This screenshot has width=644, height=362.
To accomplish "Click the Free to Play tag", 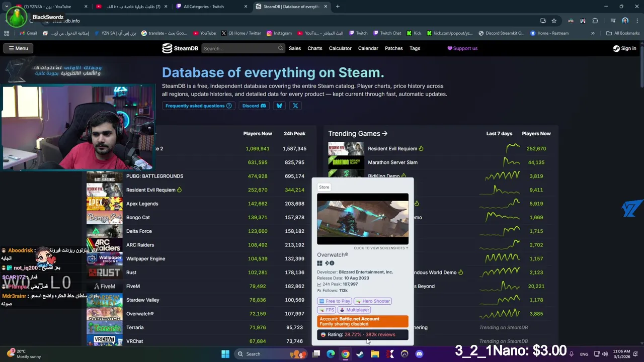I will pyautogui.click(x=335, y=301).
